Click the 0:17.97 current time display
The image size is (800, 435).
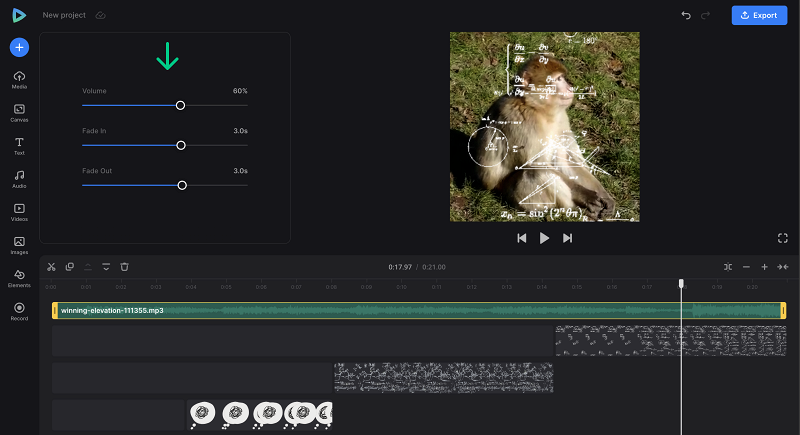(400, 267)
